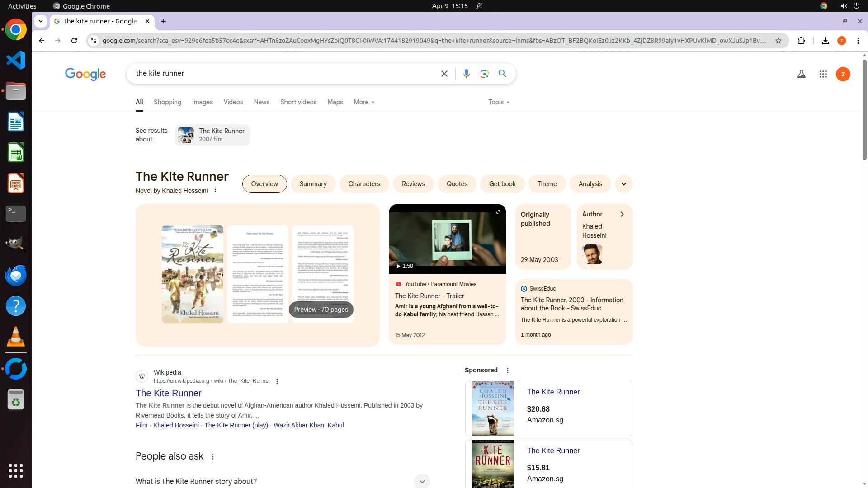The image size is (868, 488).
Task: Open Search Labs flask icon
Action: (801, 74)
